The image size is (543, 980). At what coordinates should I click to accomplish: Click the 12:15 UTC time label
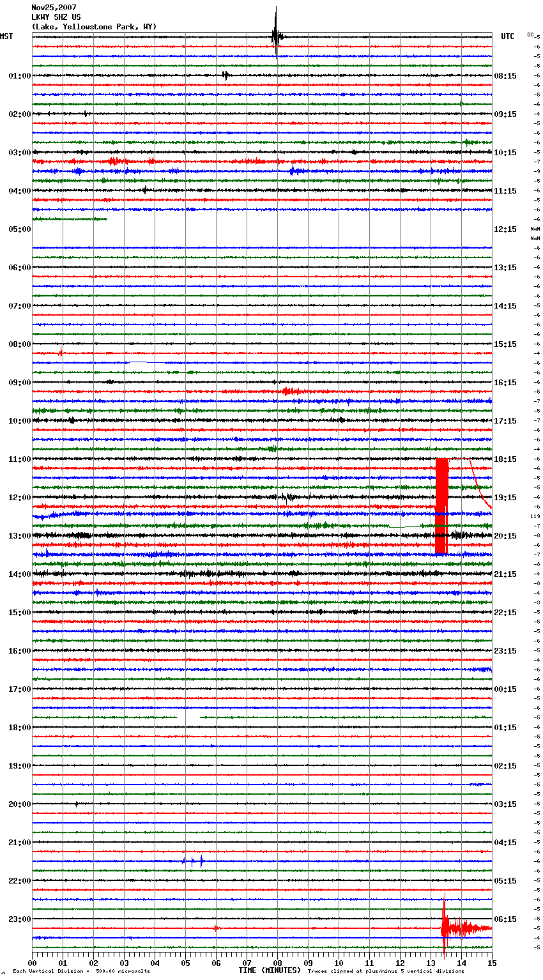tap(505, 229)
